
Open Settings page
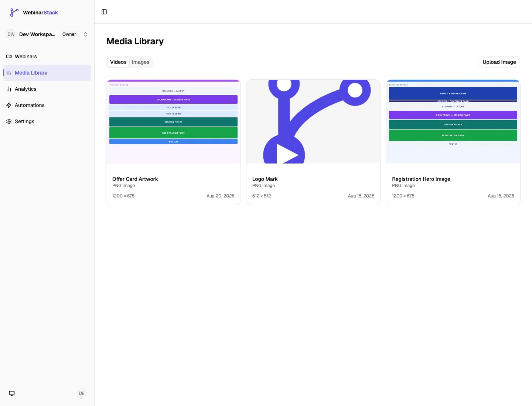47,121
